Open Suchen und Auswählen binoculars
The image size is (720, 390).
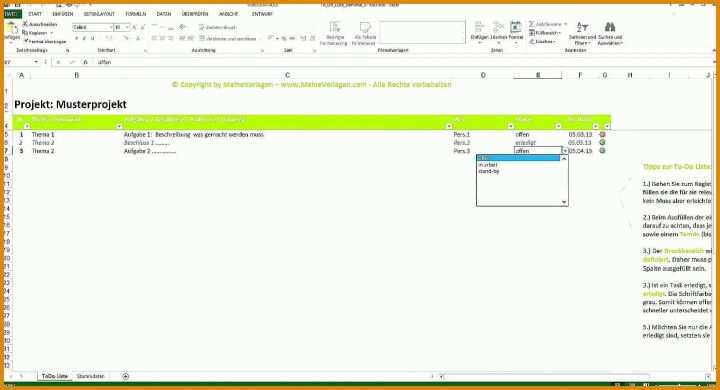click(x=610, y=33)
